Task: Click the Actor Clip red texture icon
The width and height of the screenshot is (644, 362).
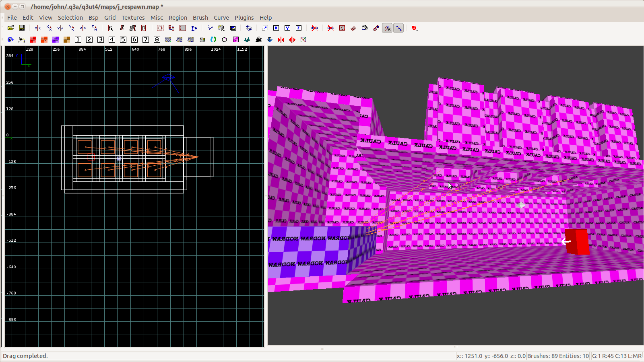Action: coord(33,40)
